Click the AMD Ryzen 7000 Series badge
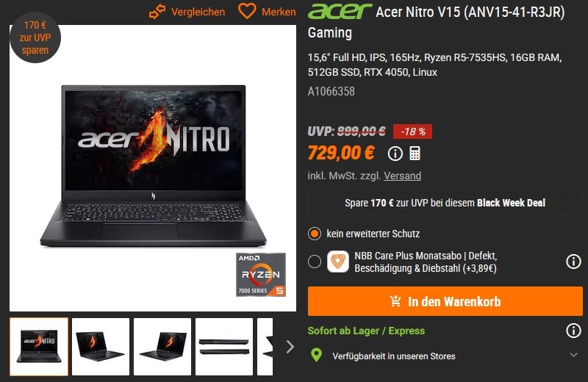 (261, 275)
